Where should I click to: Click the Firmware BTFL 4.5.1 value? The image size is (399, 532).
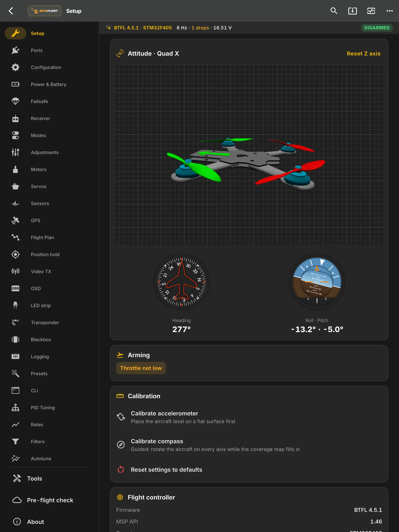point(368,510)
